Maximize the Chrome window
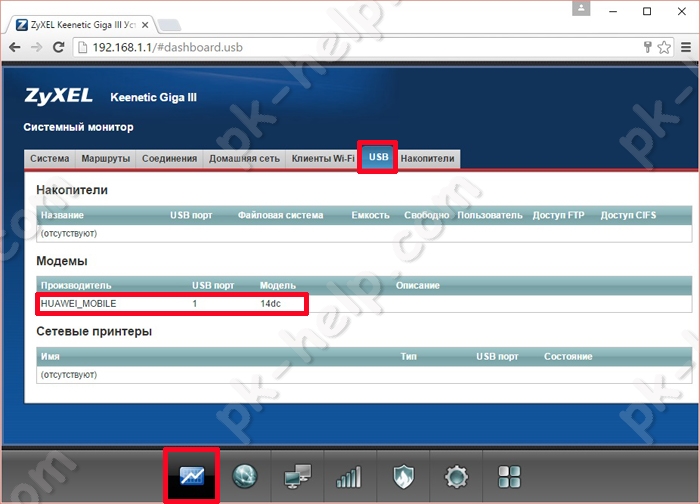The height and width of the screenshot is (504, 700). pos(647,11)
